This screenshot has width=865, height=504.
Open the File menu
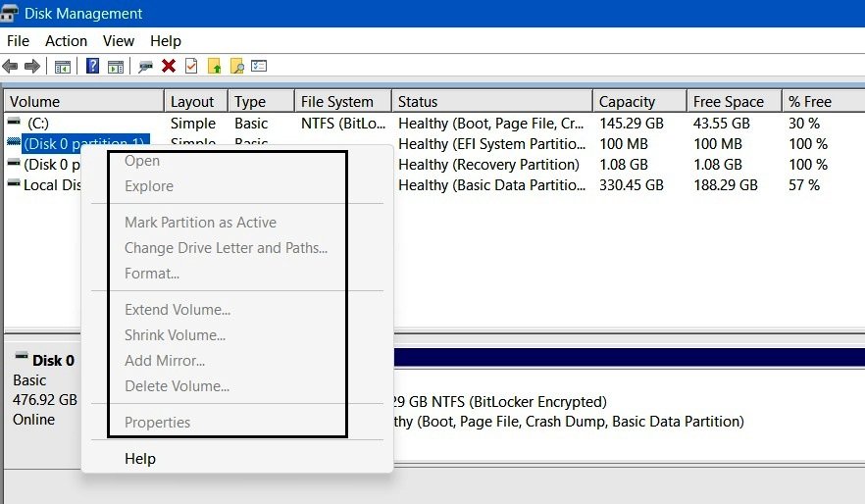(18, 41)
